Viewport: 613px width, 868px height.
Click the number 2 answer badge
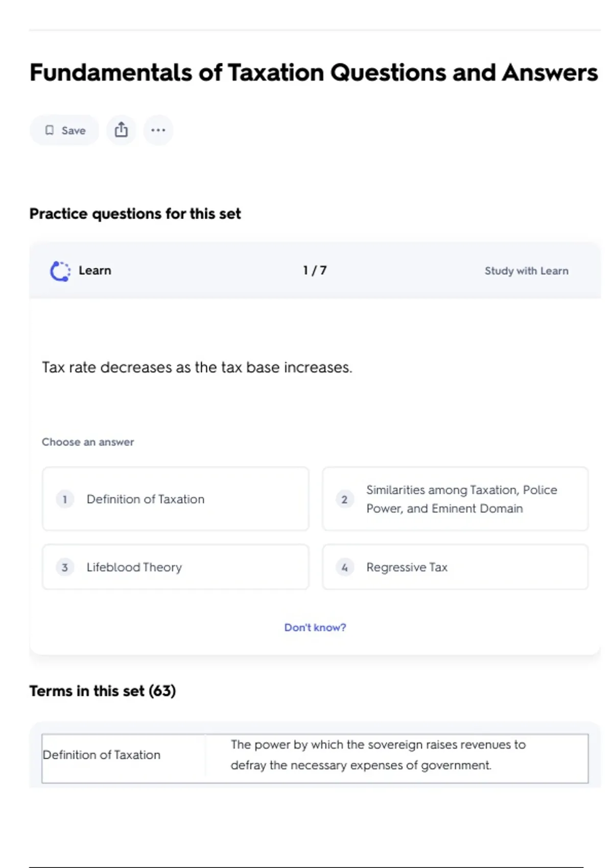click(x=344, y=499)
